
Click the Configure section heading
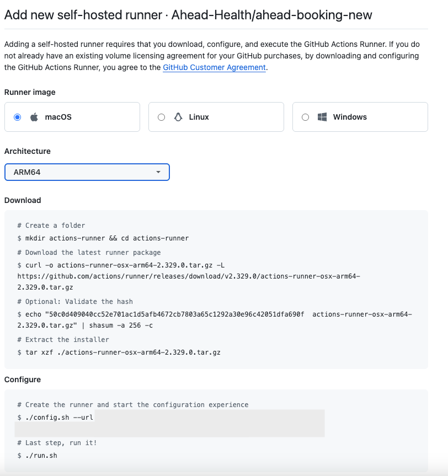point(23,379)
